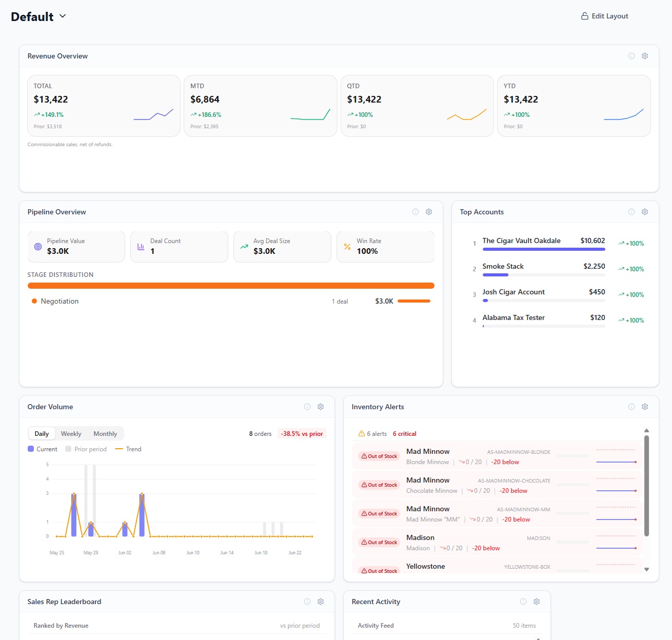Open Order Volume settings gear

pos(321,407)
